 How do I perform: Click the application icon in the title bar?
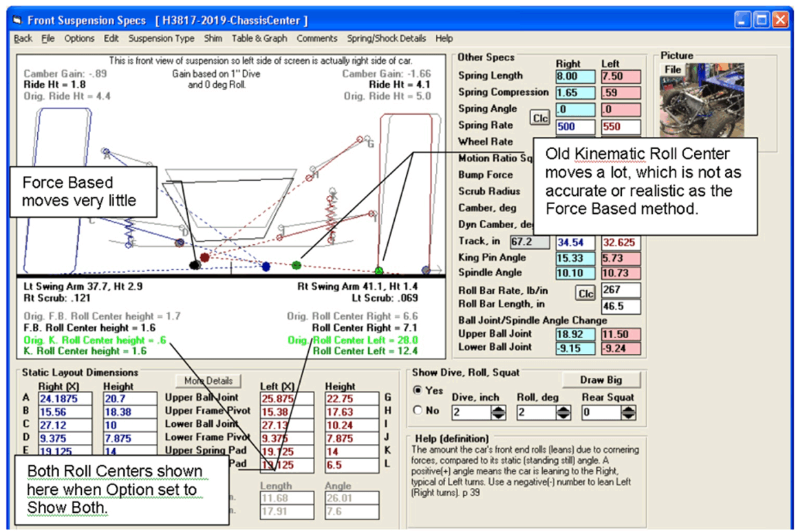[x=17, y=21]
